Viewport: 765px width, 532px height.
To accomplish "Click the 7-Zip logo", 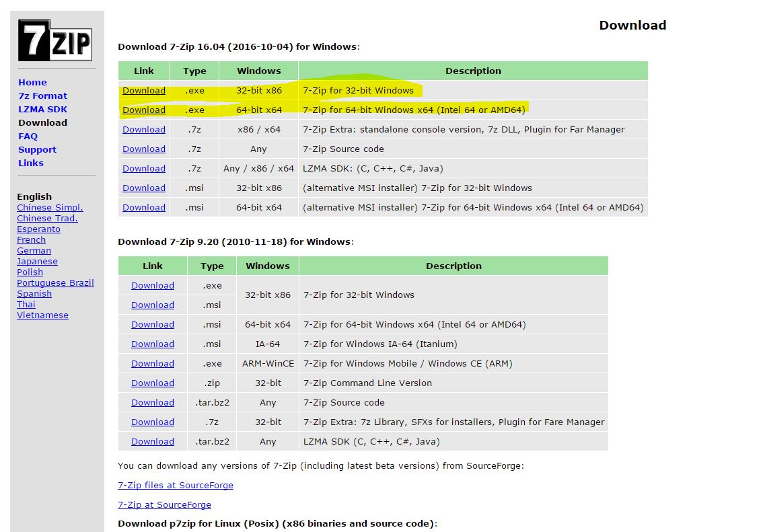I will pyautogui.click(x=55, y=40).
